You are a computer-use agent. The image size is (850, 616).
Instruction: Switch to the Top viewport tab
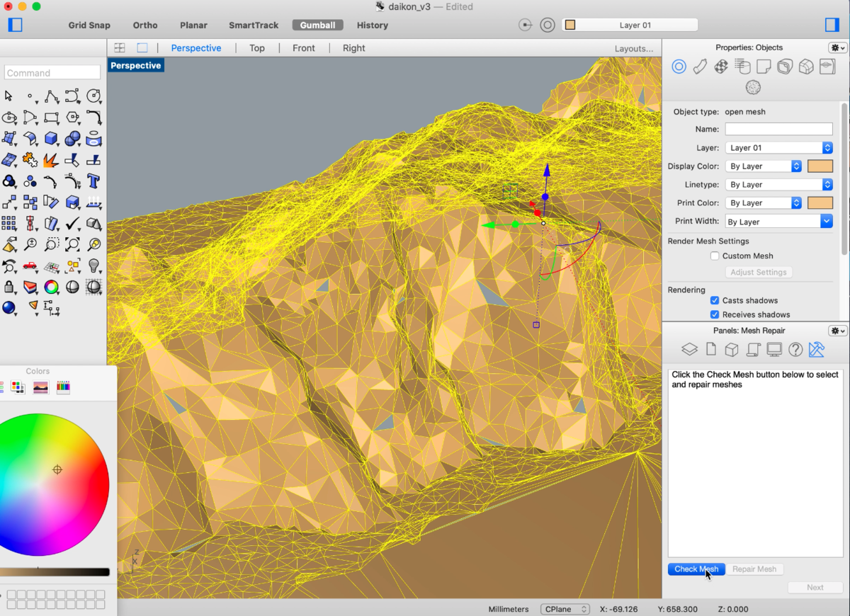tap(257, 48)
